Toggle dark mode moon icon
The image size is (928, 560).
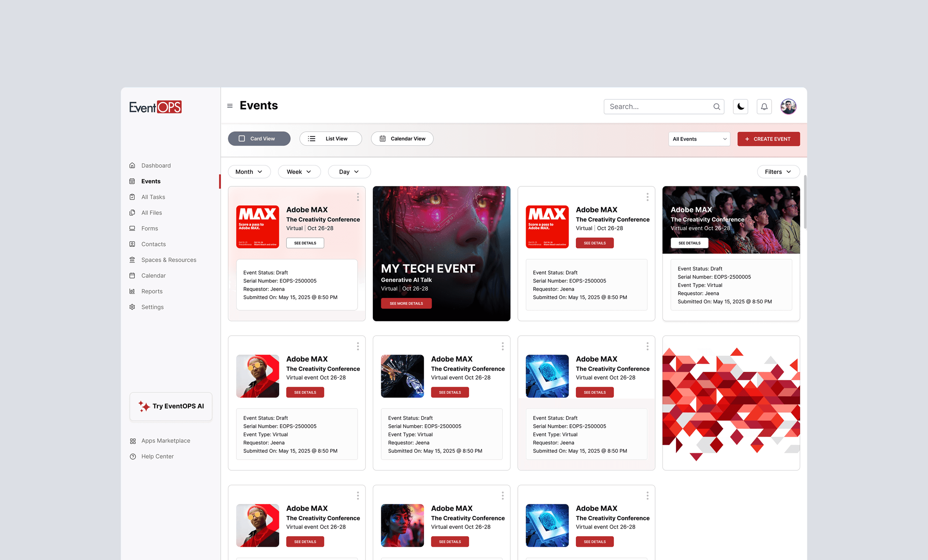740,106
